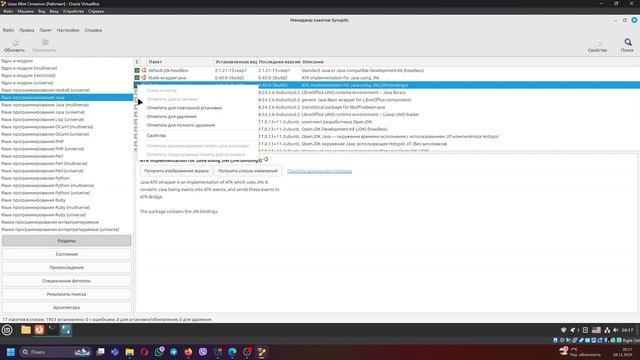This screenshot has height=360, width=640.
Task: Select package row default-jdk-headless
Action: click(x=387, y=70)
